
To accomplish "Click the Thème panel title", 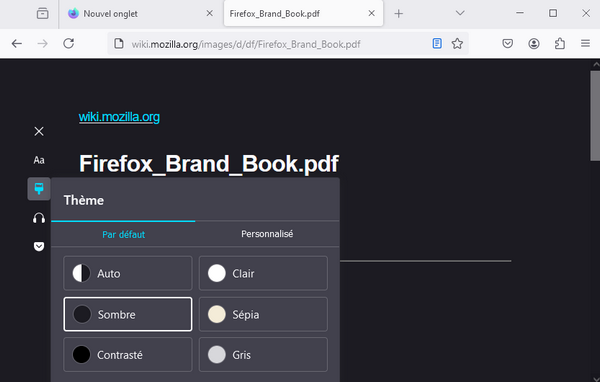I will click(83, 200).
